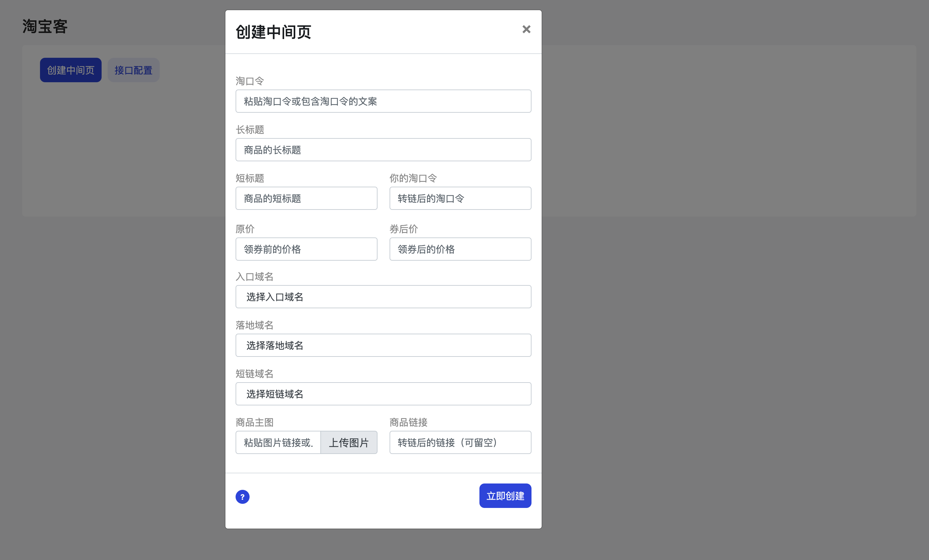Open the 选择短链域名 dropdown

click(384, 394)
